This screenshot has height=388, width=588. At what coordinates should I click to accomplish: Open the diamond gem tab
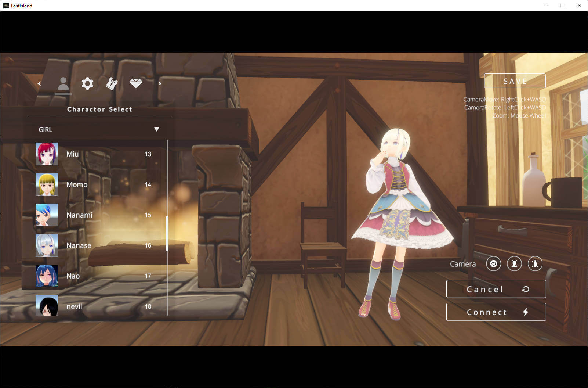pos(136,83)
